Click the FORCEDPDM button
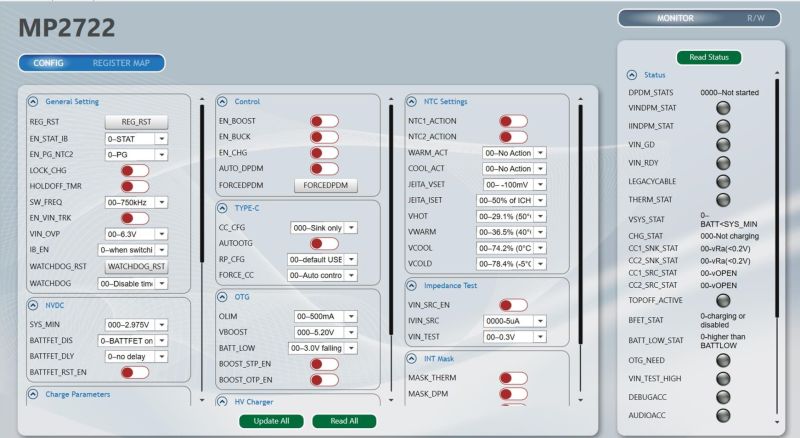800x438 pixels. [x=326, y=185]
